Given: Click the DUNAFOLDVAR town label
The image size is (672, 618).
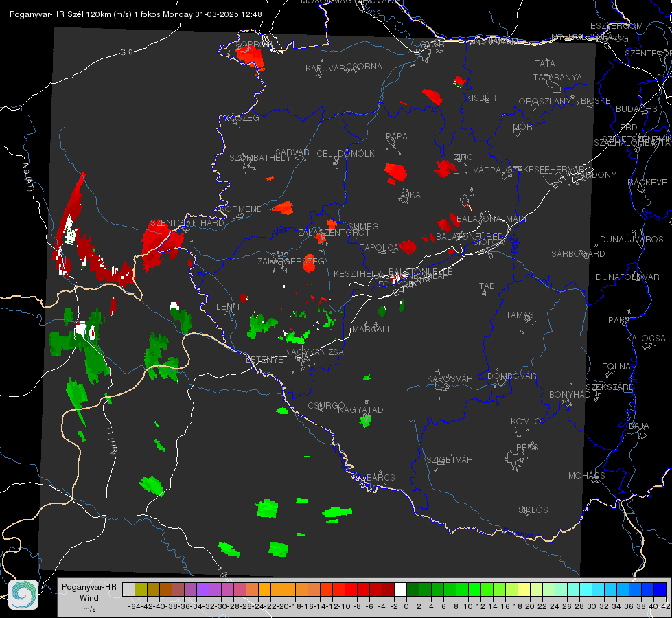Looking at the screenshot, I should pos(627,277).
